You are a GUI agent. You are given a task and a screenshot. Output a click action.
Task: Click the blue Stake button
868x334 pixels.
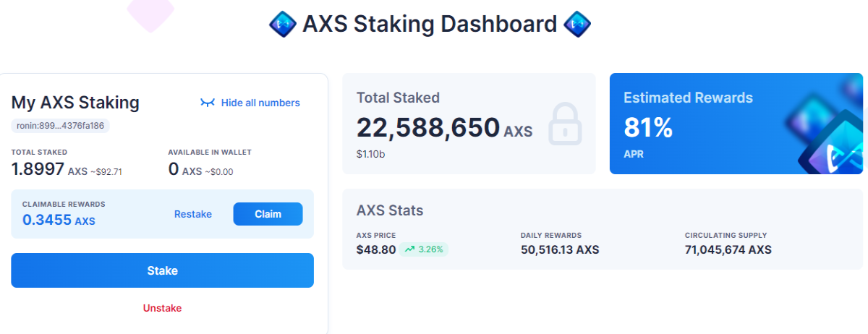[x=162, y=270]
